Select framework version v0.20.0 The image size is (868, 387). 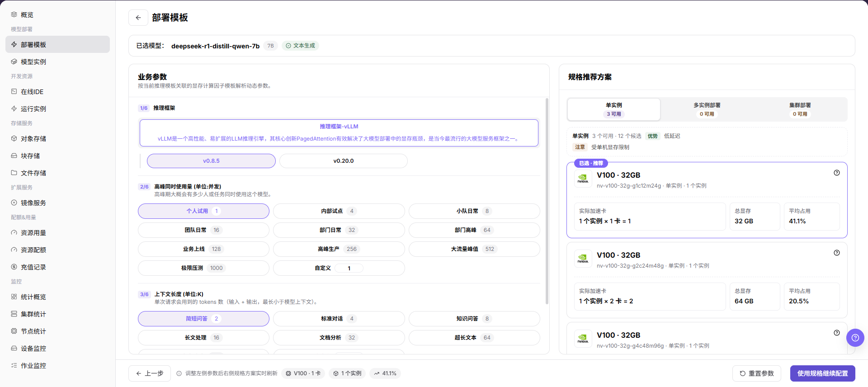click(x=344, y=161)
